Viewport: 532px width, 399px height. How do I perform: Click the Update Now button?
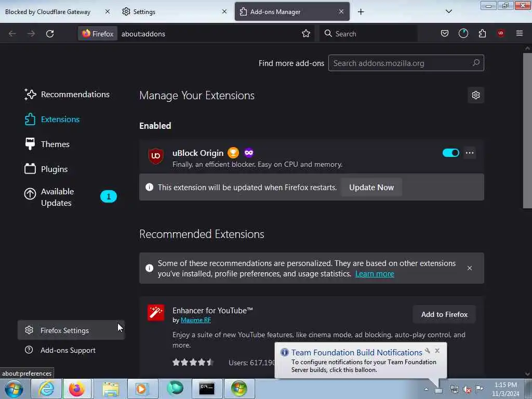click(x=371, y=187)
